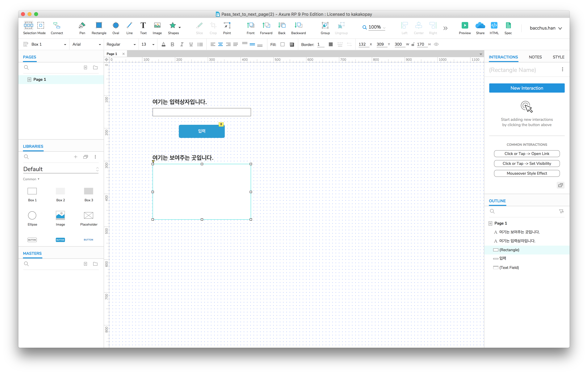
Task: Switch to the NOTES tab
Action: click(535, 57)
